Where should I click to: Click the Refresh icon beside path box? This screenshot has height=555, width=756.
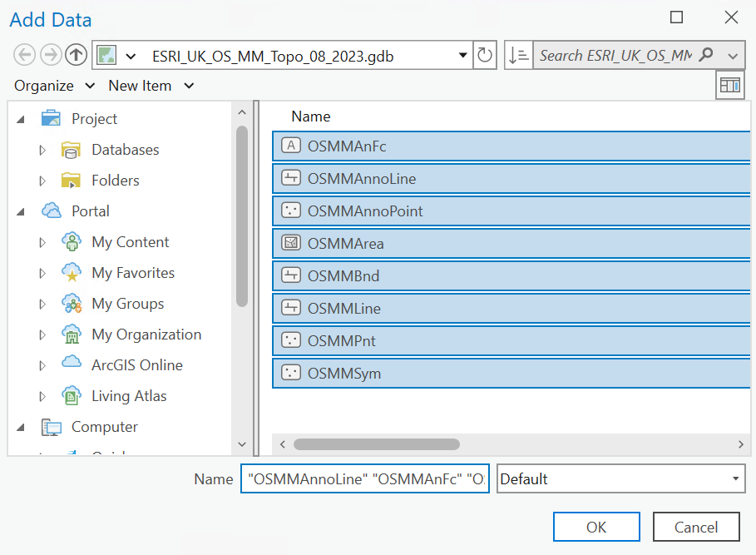[485, 56]
